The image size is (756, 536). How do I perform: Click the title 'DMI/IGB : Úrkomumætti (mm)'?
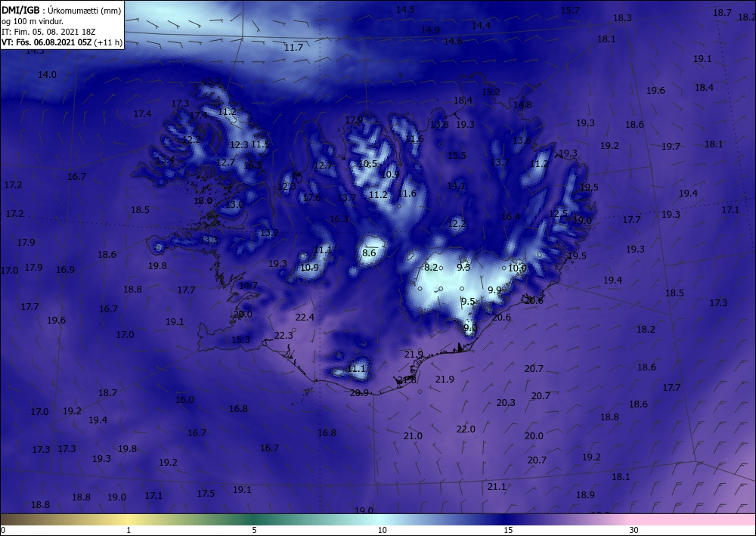tap(61, 11)
